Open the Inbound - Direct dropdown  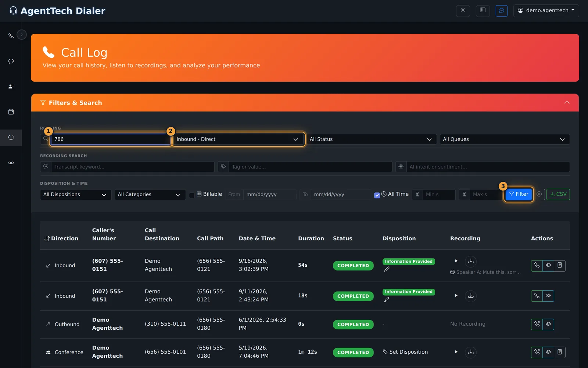pyautogui.click(x=239, y=139)
